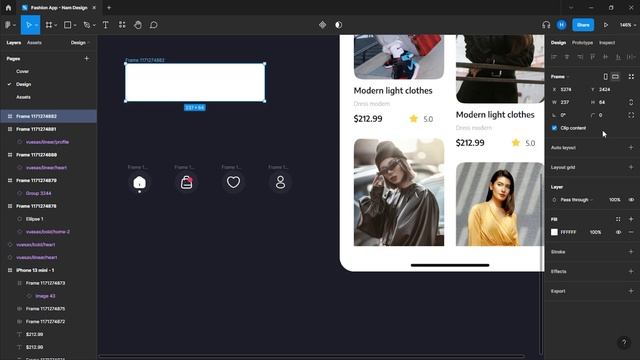Screen dimensions: 640x360
Task: Set frame to portrait orientation
Action: point(606,77)
